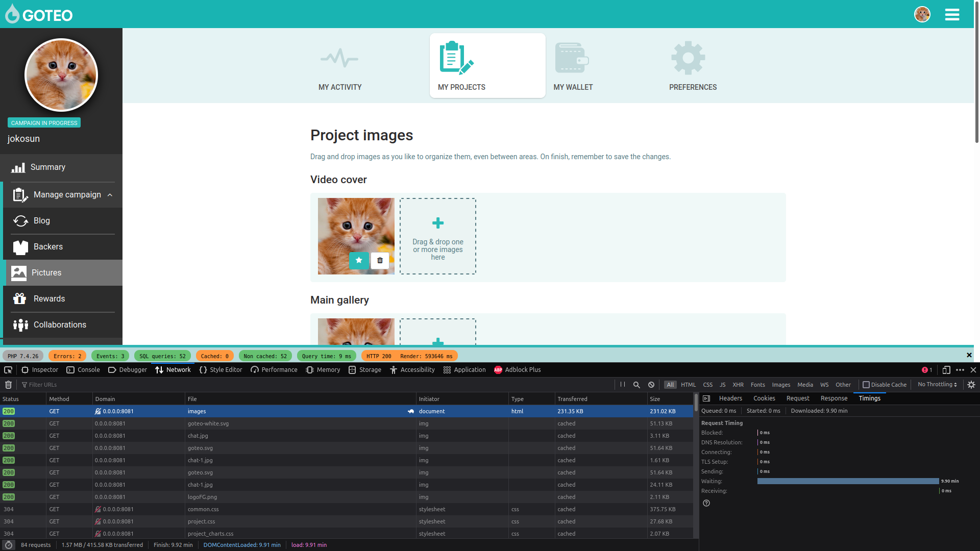Switch to the Headers tab

pos(730,398)
